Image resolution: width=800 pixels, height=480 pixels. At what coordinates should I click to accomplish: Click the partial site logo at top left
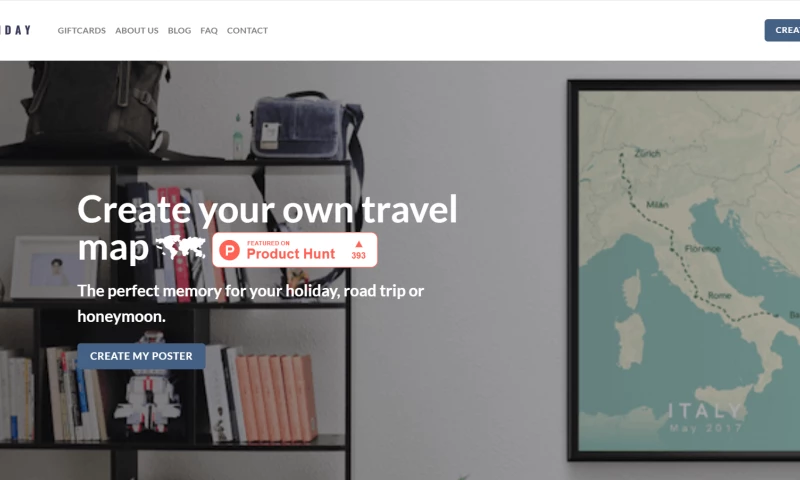(x=15, y=31)
